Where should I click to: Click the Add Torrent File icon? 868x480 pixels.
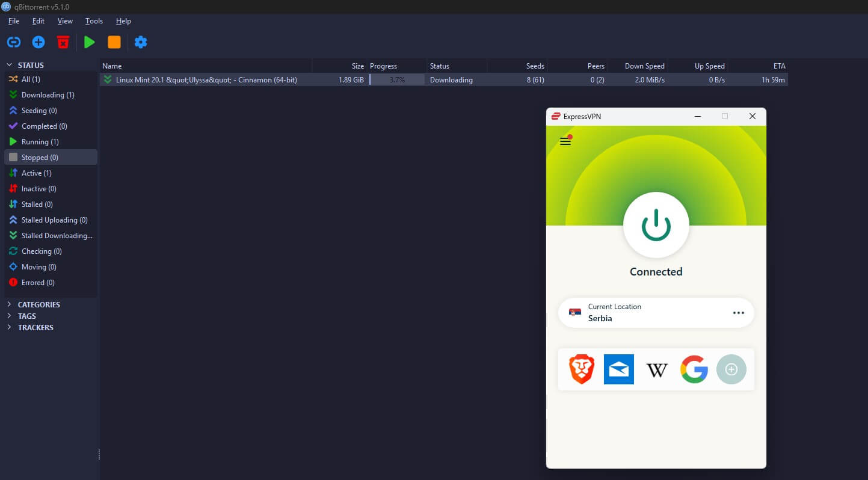coord(38,42)
